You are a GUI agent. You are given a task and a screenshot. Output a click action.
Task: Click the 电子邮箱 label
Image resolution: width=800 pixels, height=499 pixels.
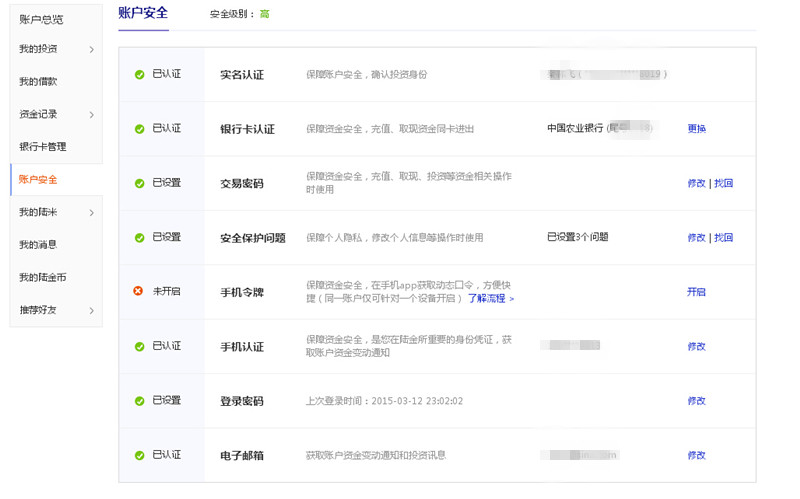point(242,456)
